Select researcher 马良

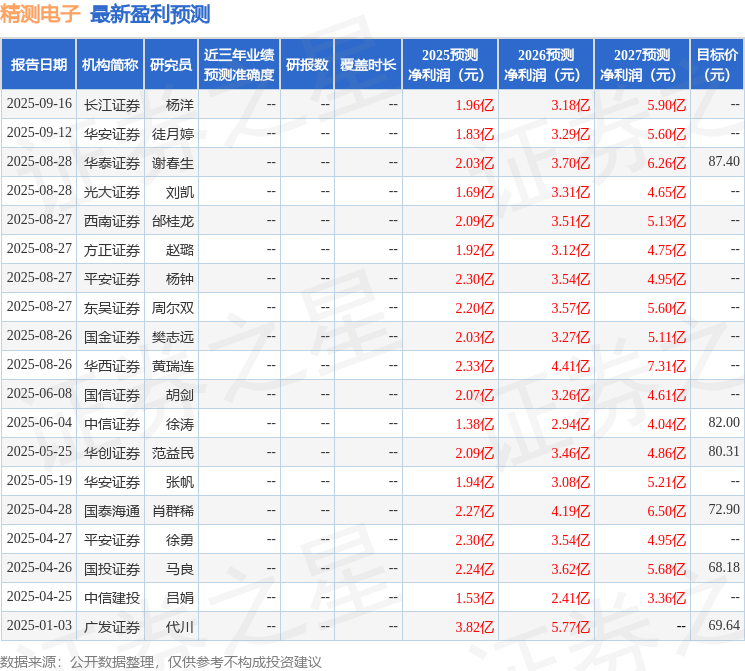(x=180, y=569)
